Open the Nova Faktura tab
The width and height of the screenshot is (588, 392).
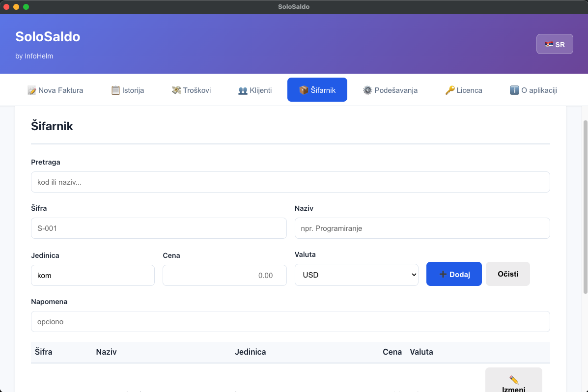pos(56,90)
